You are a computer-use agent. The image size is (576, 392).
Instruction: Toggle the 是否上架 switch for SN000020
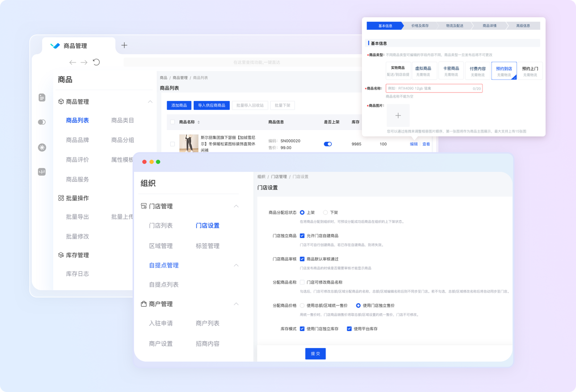[328, 144]
